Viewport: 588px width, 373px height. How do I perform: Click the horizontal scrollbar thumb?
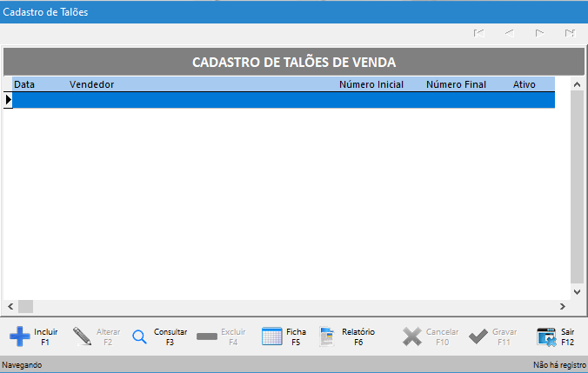pos(25,307)
